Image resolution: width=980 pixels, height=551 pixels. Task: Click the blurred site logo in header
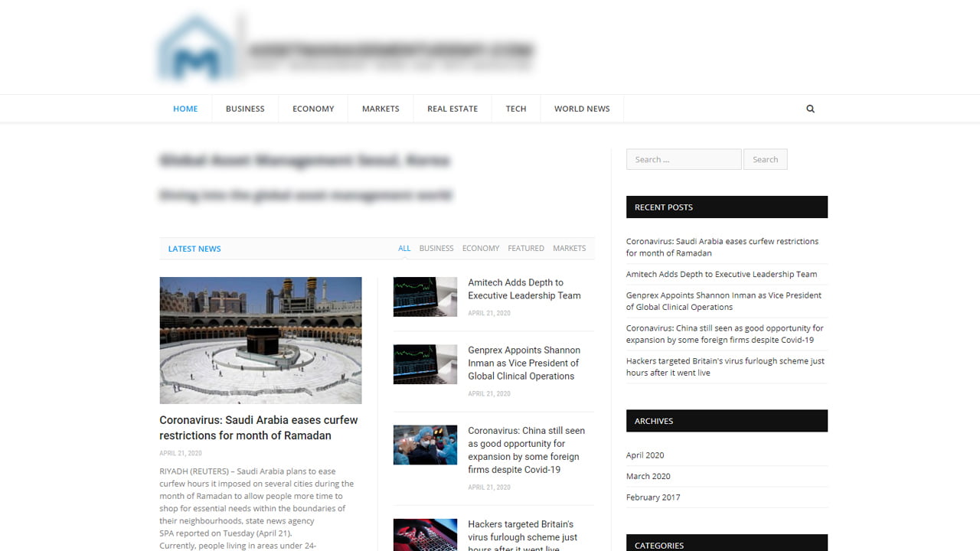pos(346,49)
